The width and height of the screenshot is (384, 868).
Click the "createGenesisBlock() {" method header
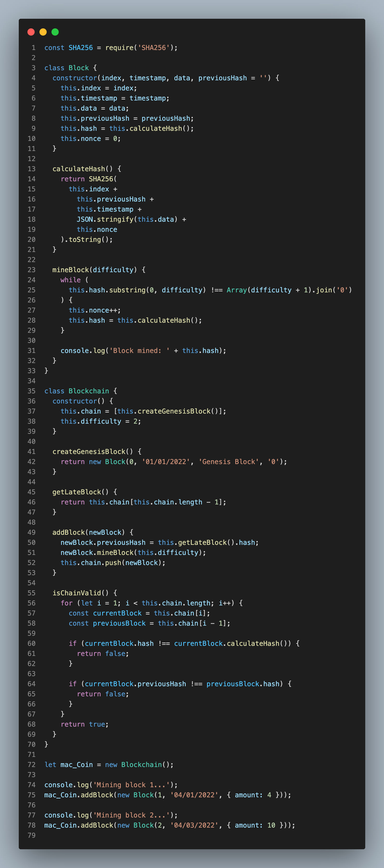point(97,452)
